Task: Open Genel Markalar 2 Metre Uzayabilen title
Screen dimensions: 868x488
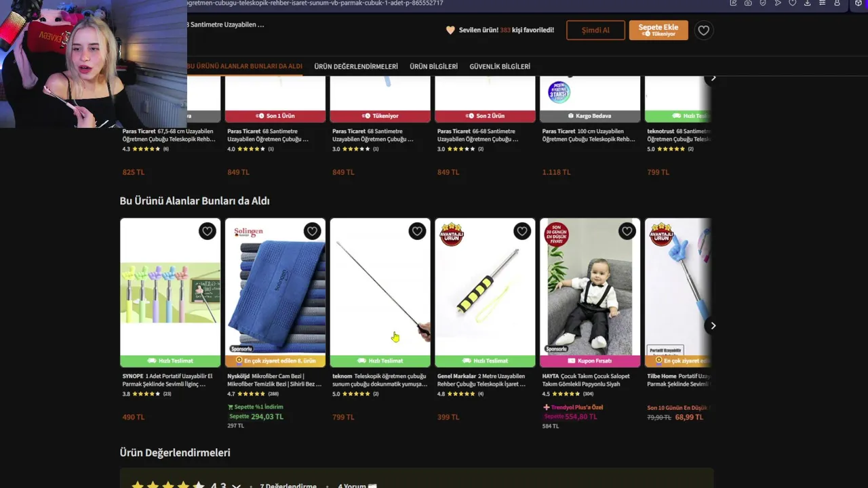Action: click(x=482, y=380)
